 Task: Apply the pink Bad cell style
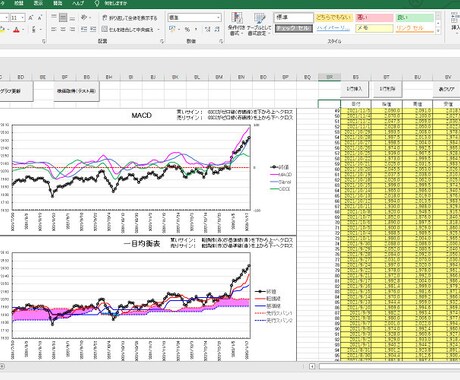tap(374, 17)
